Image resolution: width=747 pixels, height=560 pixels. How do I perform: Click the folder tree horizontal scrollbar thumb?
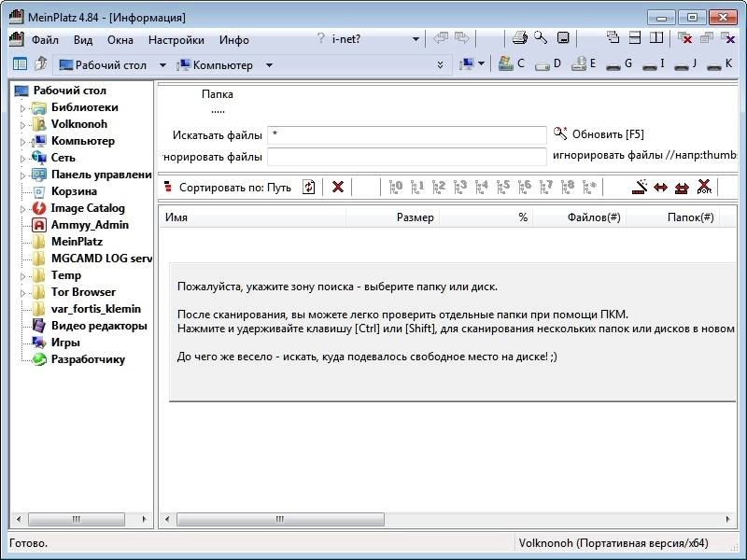[x=77, y=519]
